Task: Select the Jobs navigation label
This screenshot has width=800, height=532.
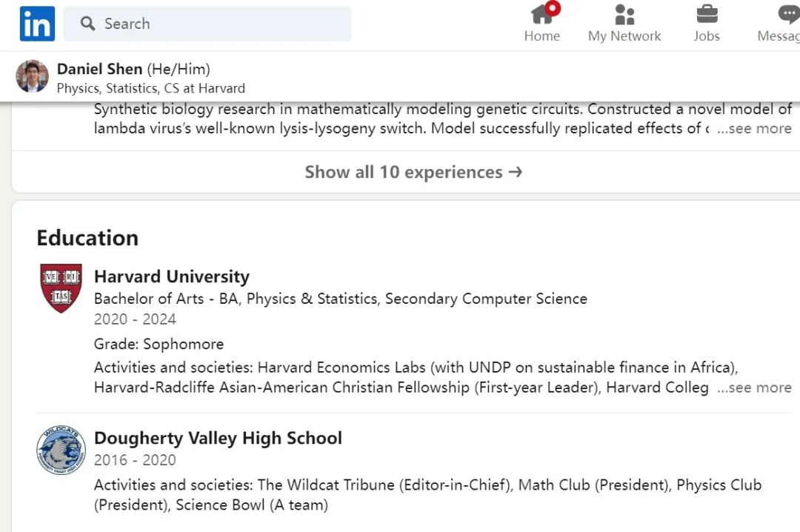Action: click(x=707, y=36)
